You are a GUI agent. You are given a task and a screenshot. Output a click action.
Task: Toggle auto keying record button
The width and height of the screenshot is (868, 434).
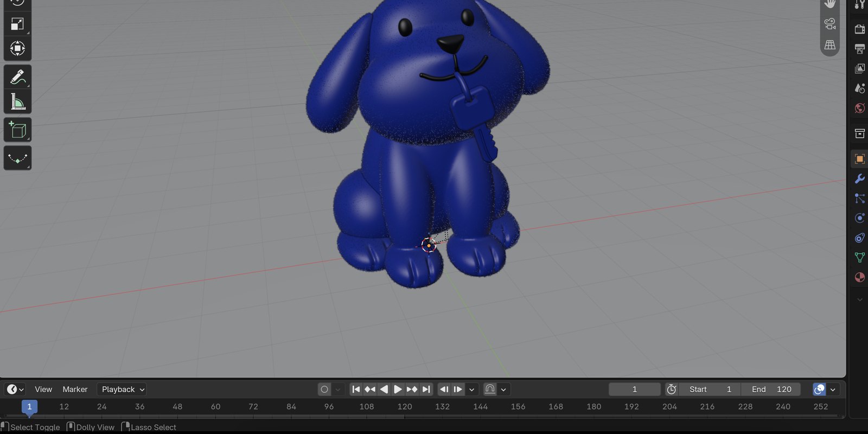324,390
